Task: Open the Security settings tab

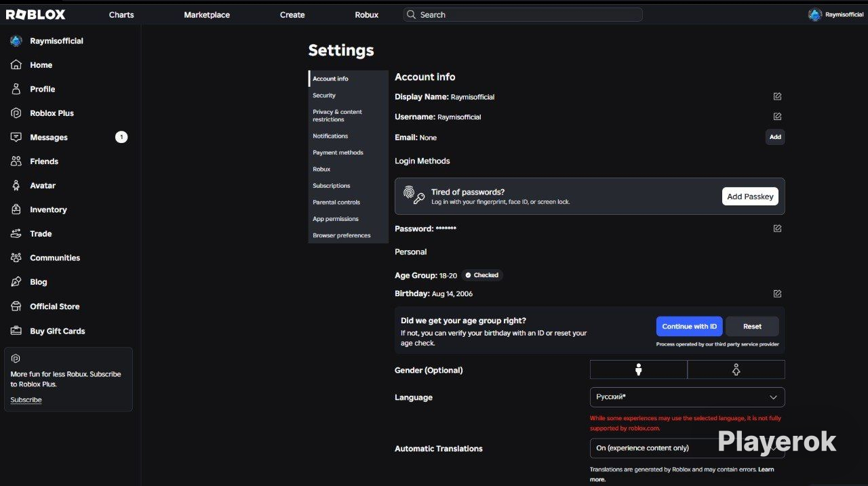Action: pyautogui.click(x=348, y=96)
